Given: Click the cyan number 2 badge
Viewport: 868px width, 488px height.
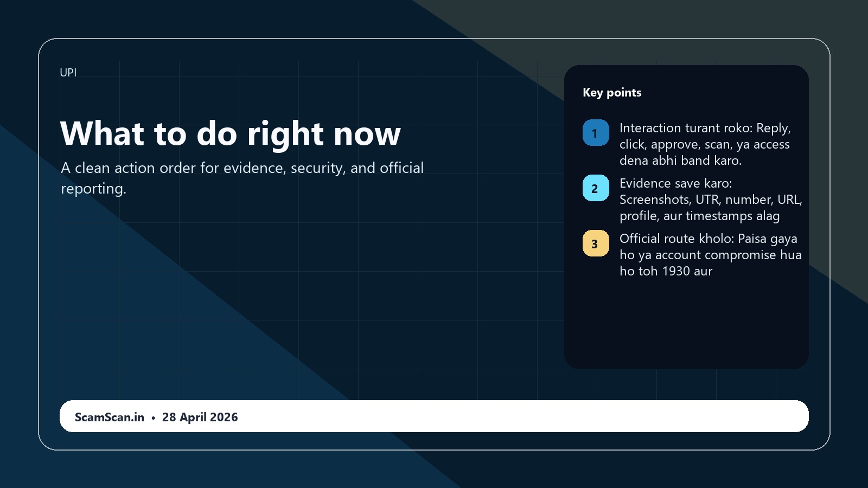Looking at the screenshot, I should coord(596,188).
